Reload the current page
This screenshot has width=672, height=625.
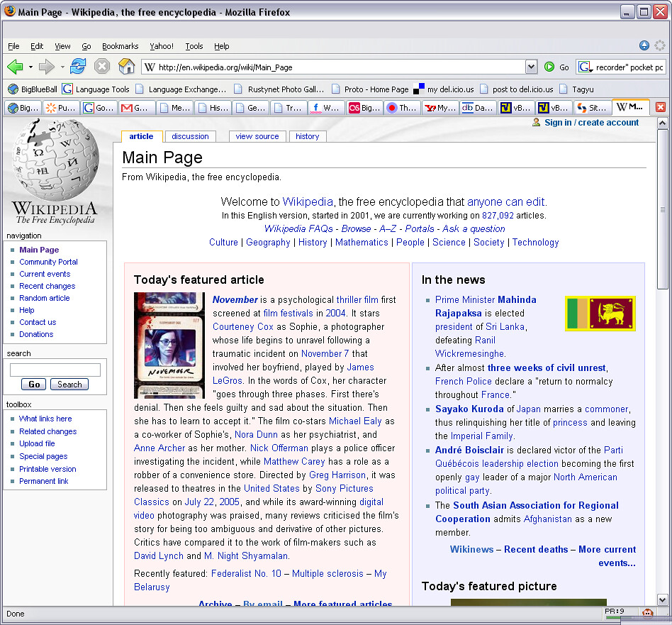tap(78, 67)
